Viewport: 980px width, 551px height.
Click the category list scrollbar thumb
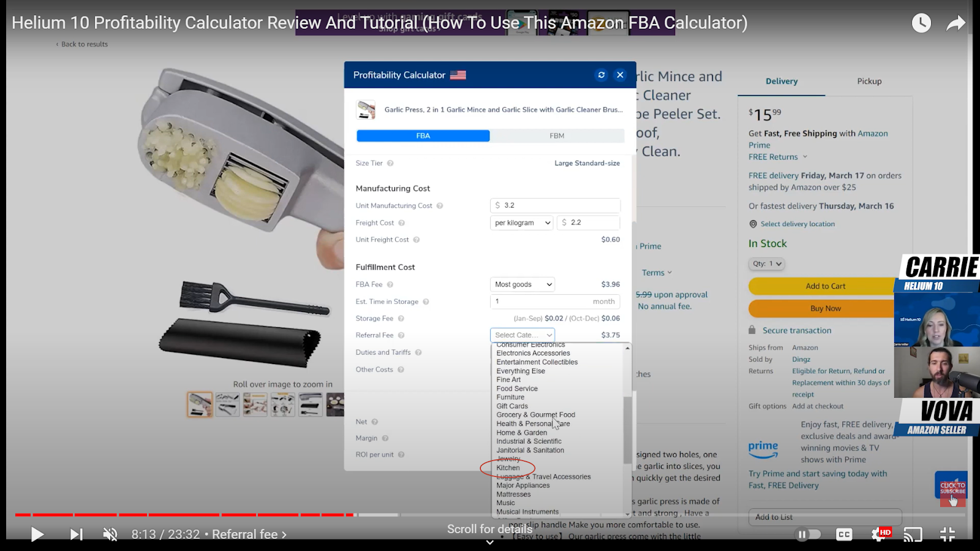coord(627,430)
